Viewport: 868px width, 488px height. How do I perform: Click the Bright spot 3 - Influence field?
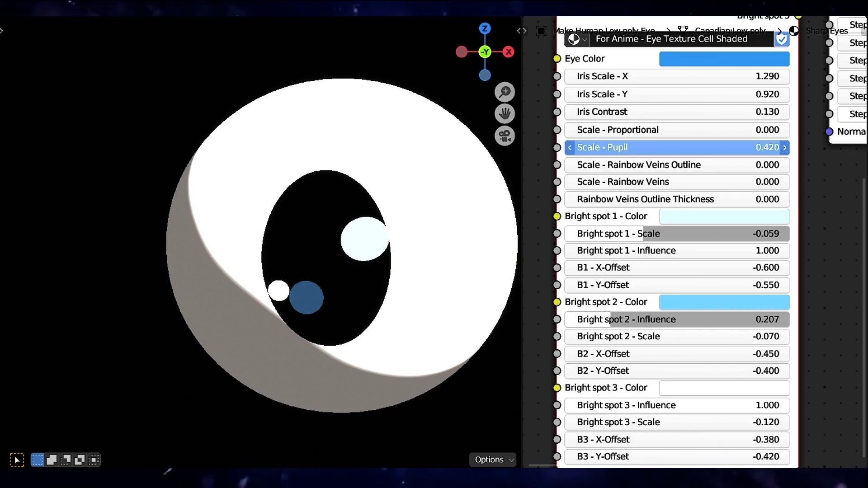coord(677,405)
